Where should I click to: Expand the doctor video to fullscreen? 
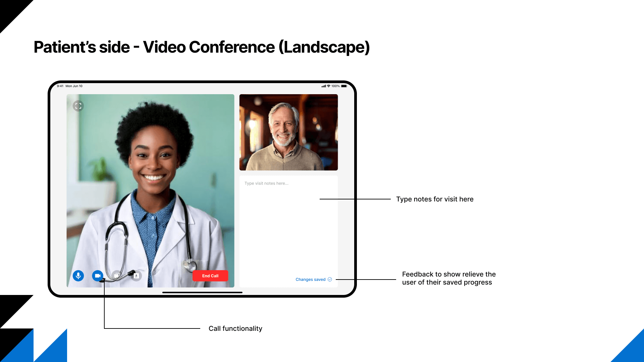tap(78, 106)
